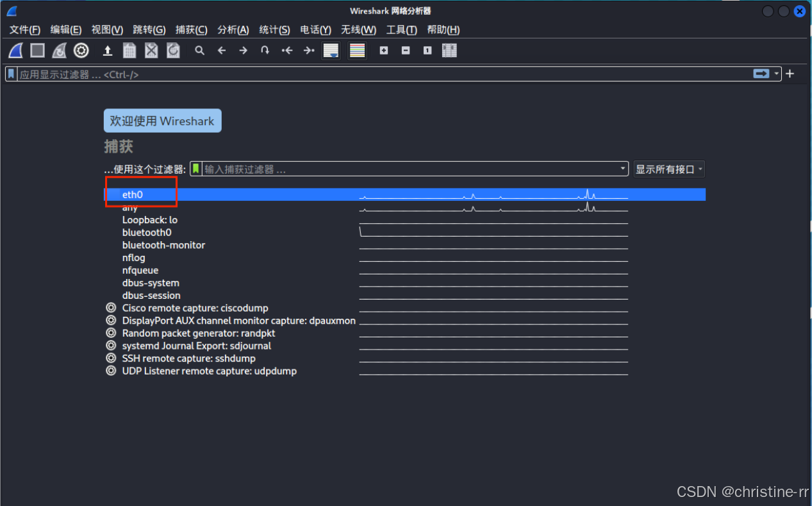Click the display filter bookmark icon
This screenshot has height=506, width=812.
pos(12,74)
